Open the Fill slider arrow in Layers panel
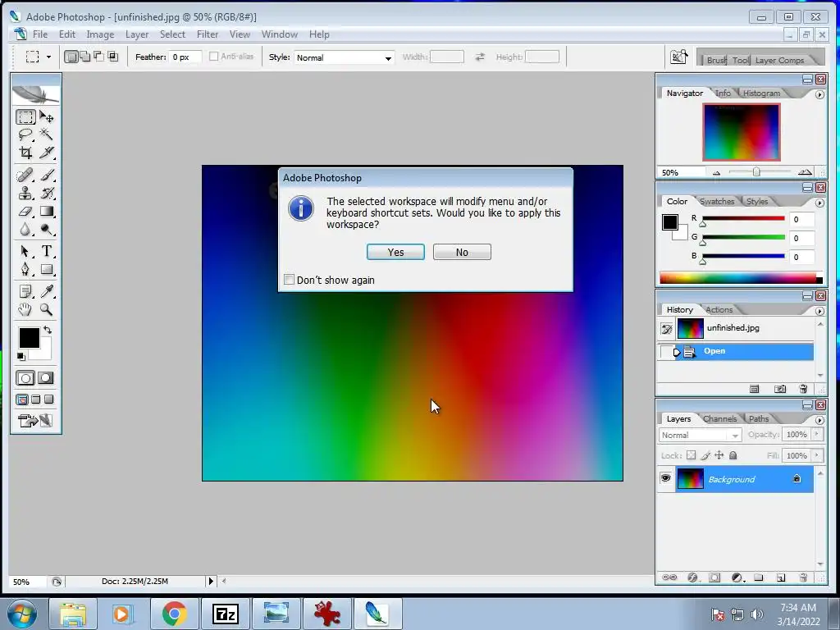The image size is (840, 630). (817, 455)
